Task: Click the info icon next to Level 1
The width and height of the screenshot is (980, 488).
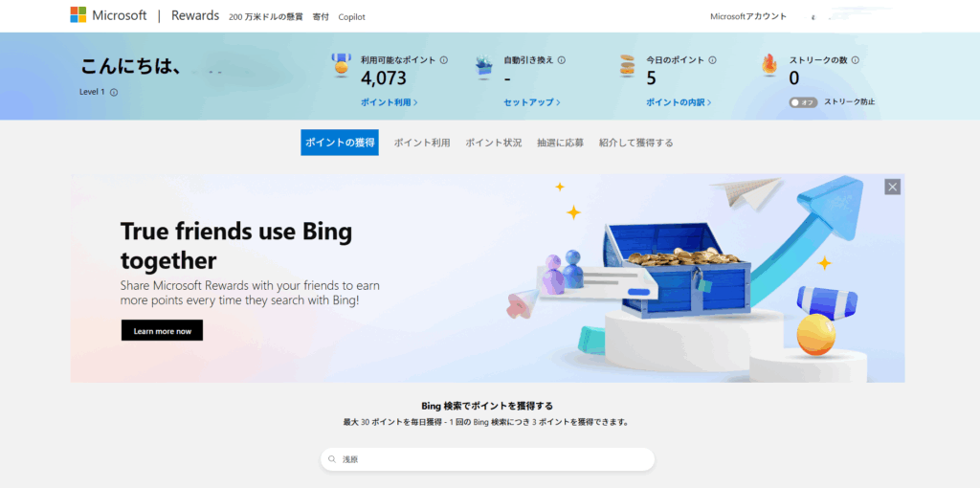Action: coord(114,93)
